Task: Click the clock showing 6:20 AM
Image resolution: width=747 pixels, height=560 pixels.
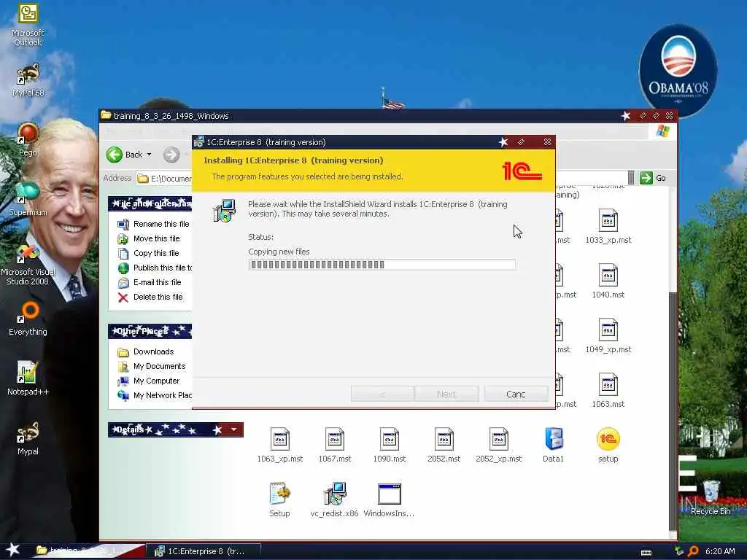Action: coord(720,551)
